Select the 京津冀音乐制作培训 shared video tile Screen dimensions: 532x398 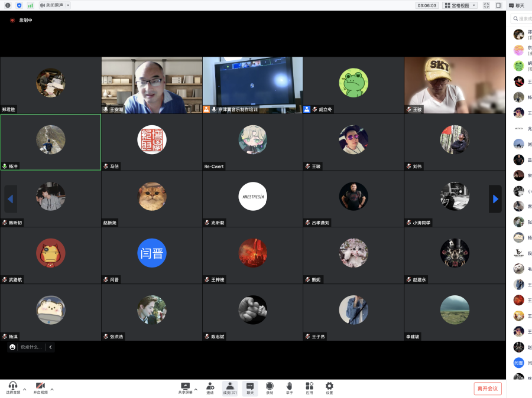[253, 85]
